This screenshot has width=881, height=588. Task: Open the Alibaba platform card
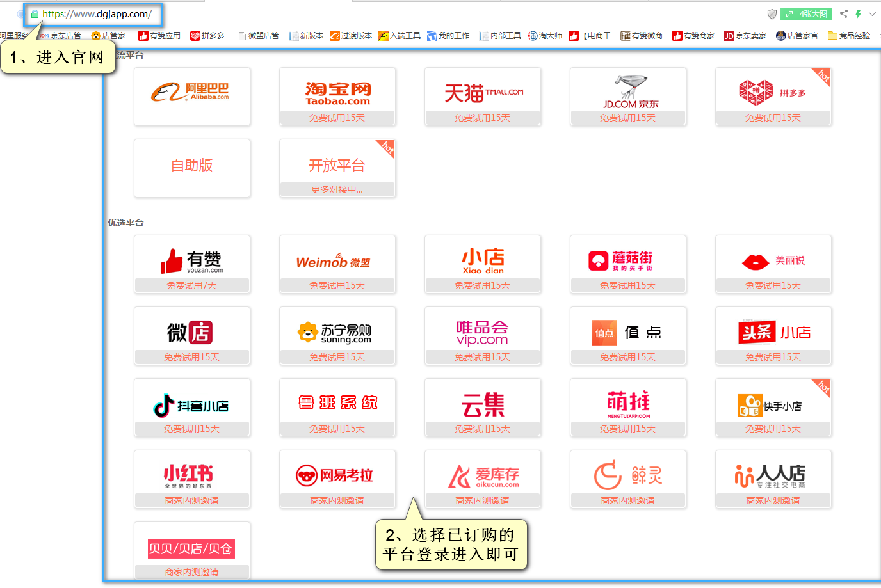192,97
